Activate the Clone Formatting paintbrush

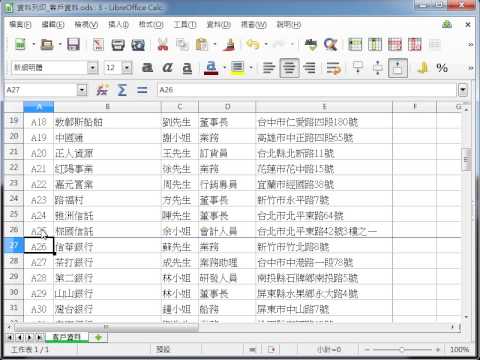(x=229, y=44)
